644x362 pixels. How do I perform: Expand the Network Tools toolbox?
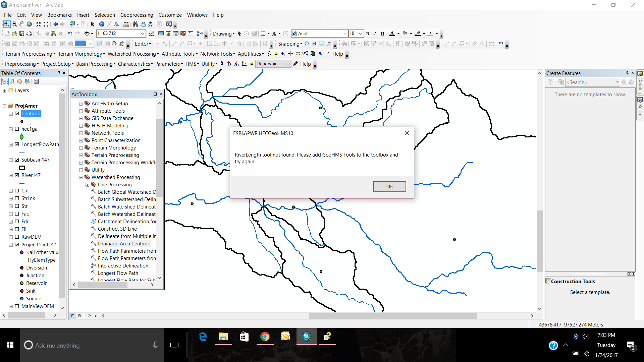point(81,133)
